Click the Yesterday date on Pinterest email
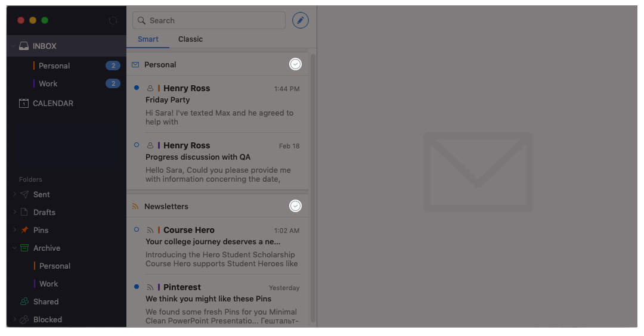The height and width of the screenshot is (336, 644). 284,288
